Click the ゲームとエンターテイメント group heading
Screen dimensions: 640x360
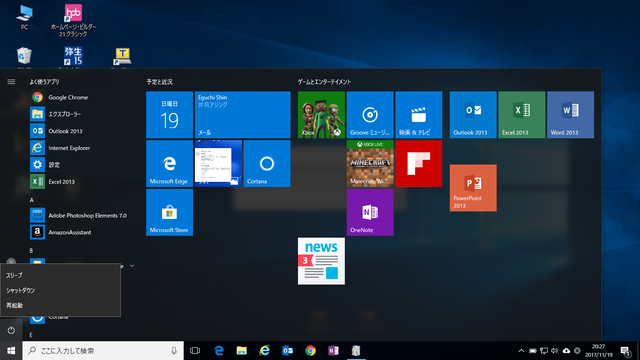(324, 82)
